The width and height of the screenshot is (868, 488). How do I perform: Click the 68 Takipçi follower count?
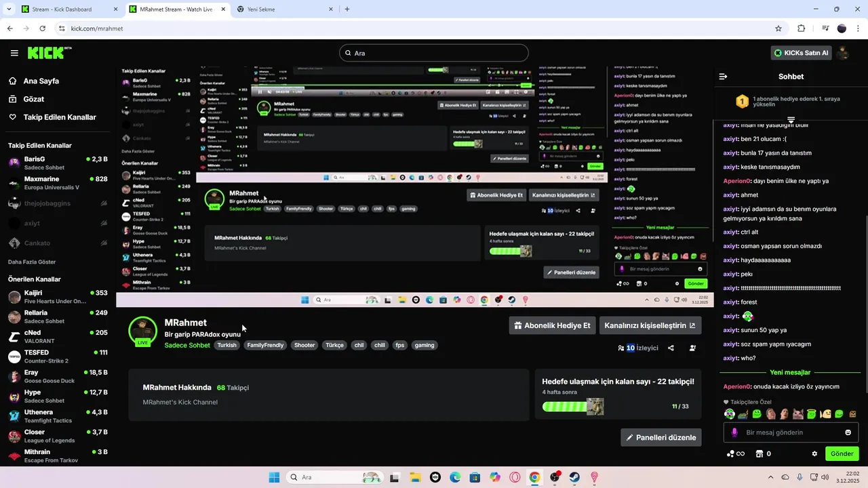[233, 388]
